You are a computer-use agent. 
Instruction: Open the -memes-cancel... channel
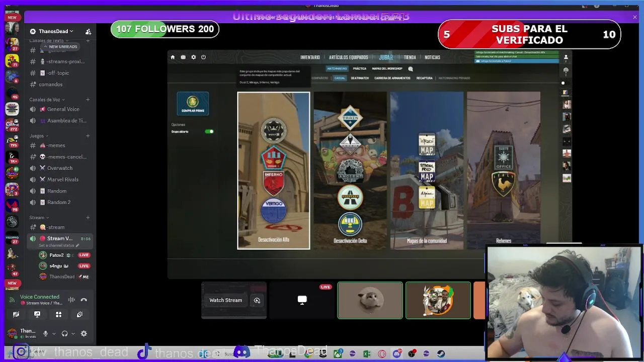pos(60,157)
